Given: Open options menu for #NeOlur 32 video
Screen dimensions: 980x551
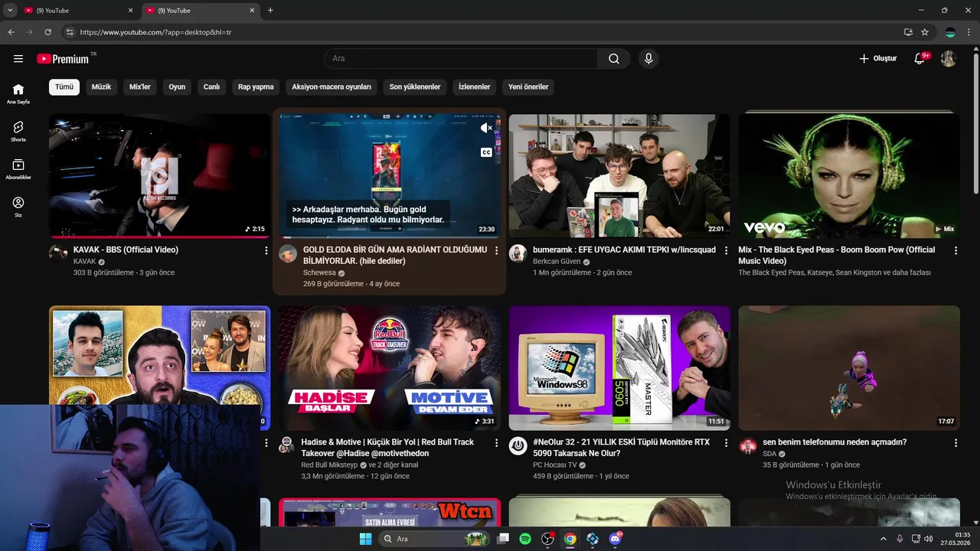Looking at the screenshot, I should click(x=726, y=442).
